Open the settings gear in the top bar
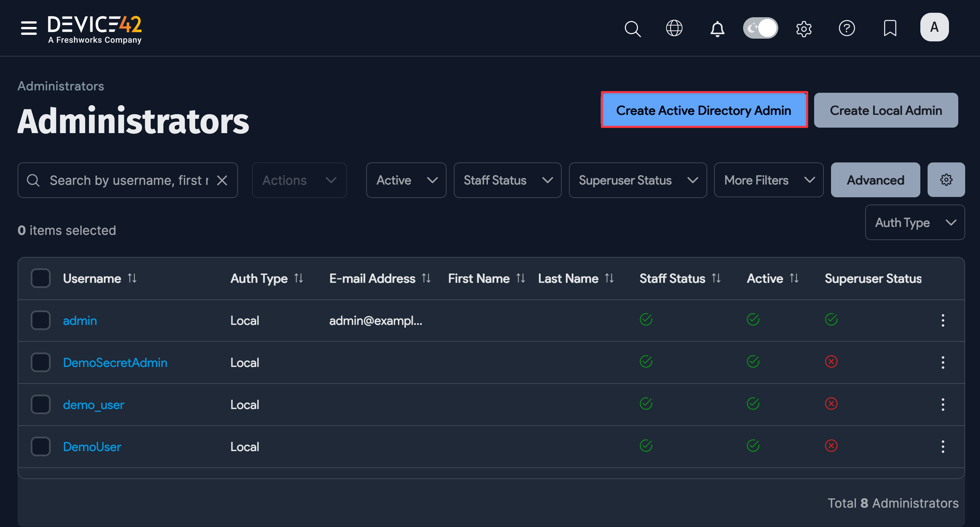The height and width of the screenshot is (527, 980). click(x=804, y=28)
